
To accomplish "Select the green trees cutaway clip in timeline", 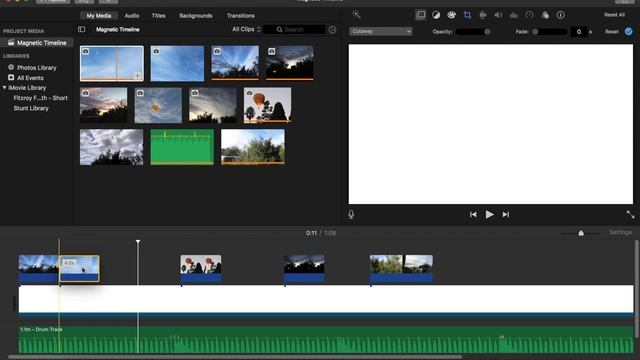I will pos(401,269).
